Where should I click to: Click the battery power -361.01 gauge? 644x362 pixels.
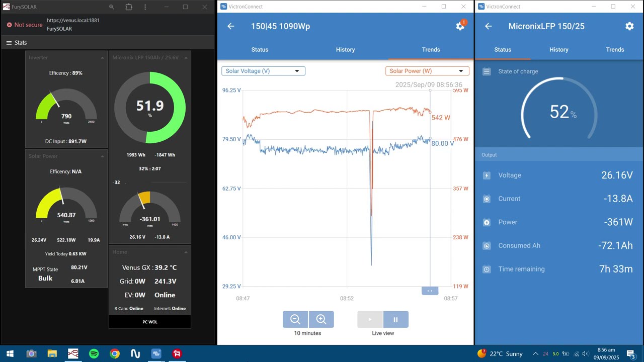tap(150, 209)
